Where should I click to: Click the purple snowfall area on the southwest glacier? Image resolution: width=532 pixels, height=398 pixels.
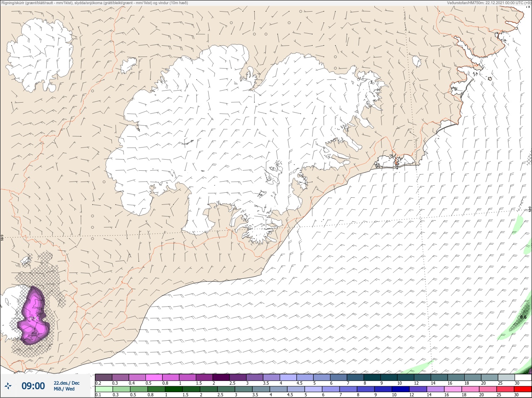pyautogui.click(x=34, y=317)
